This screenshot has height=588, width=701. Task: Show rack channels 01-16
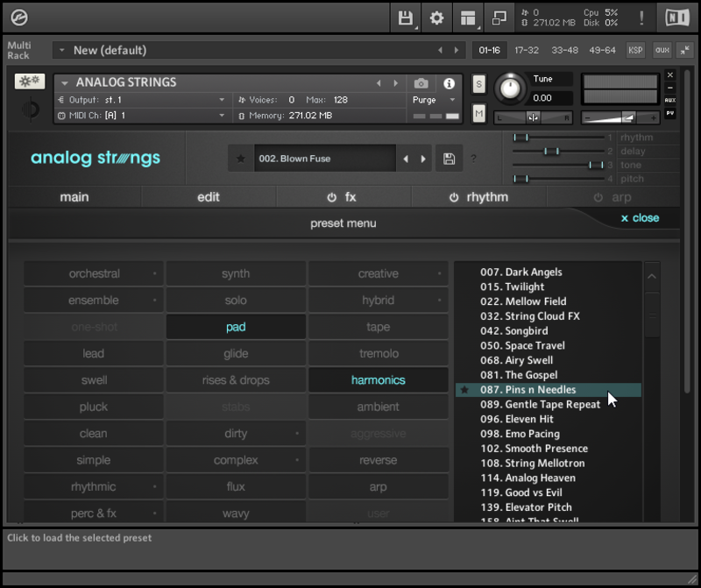pos(490,50)
